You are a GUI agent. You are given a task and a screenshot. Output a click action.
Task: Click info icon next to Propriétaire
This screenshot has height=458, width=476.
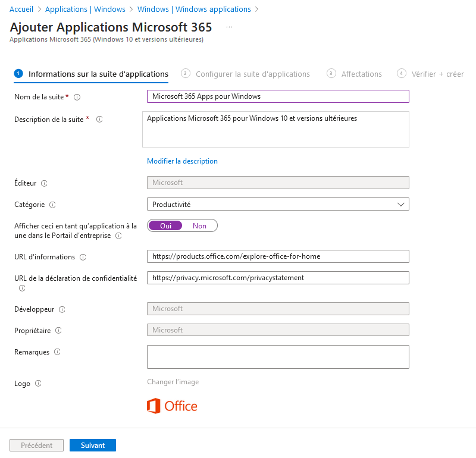tap(58, 331)
